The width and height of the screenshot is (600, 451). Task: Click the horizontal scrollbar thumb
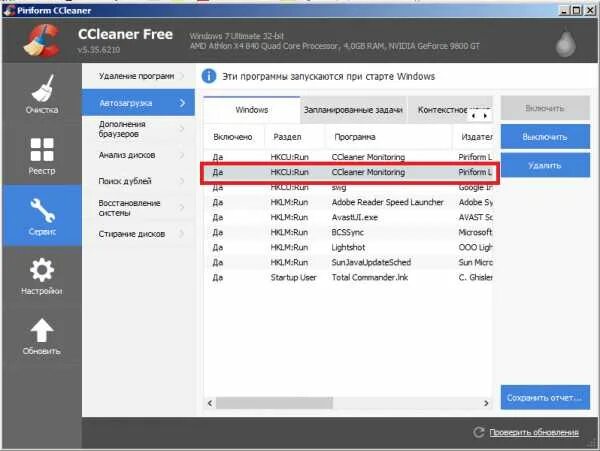coord(274,403)
